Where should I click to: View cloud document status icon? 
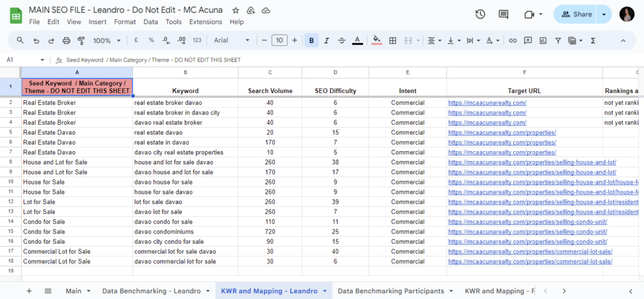coord(266,10)
